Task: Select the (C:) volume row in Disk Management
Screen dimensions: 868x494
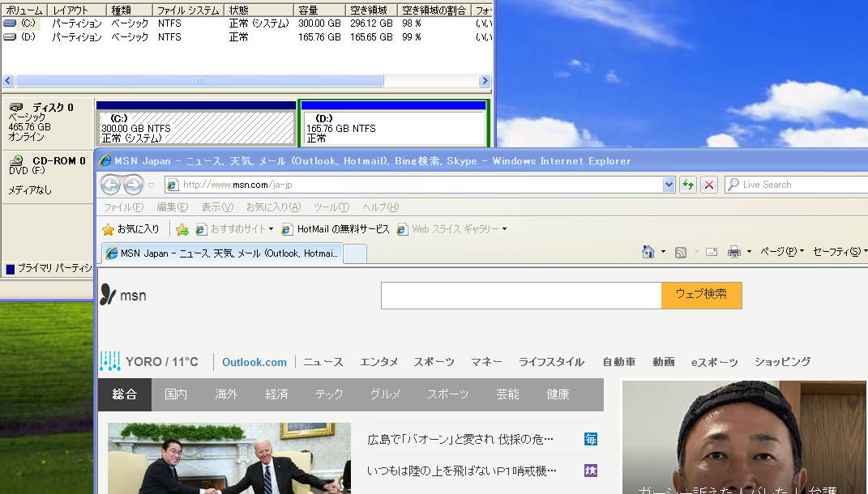Action: click(247, 23)
